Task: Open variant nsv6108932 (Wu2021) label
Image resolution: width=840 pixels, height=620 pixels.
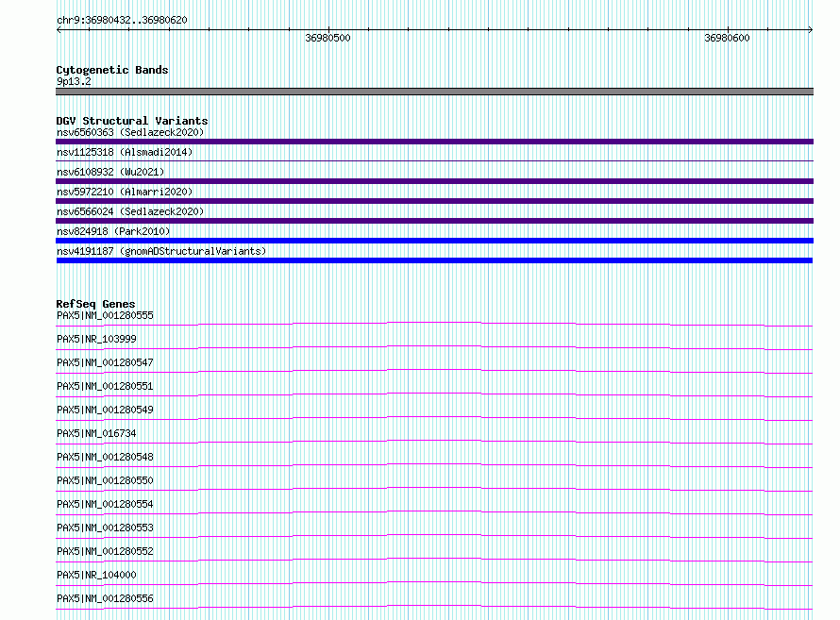Action: coord(110,172)
